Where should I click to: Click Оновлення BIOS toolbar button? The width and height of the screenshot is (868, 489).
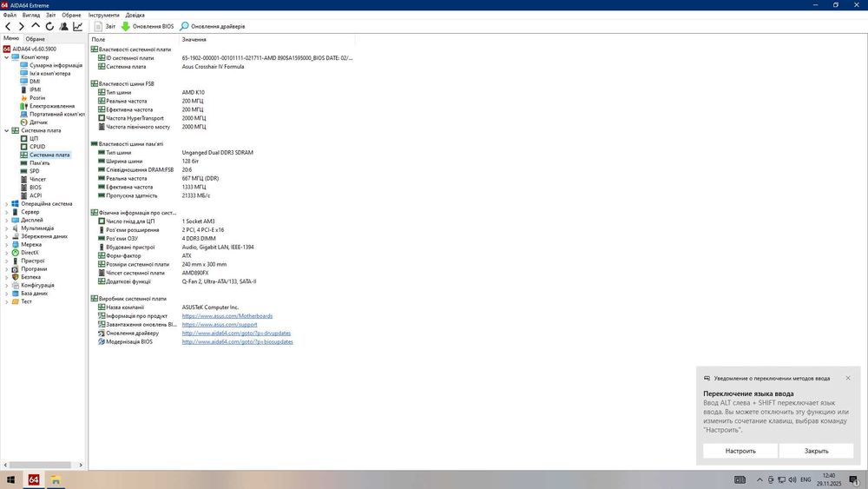(x=148, y=26)
